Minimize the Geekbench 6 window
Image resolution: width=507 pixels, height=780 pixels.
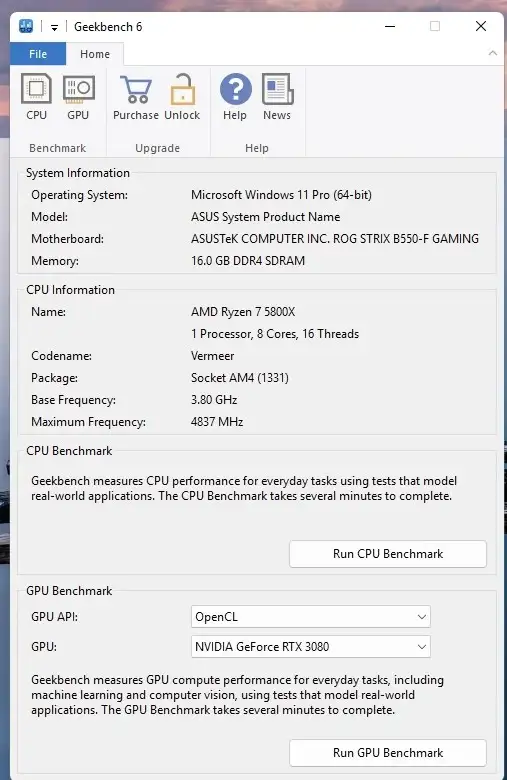coord(390,26)
